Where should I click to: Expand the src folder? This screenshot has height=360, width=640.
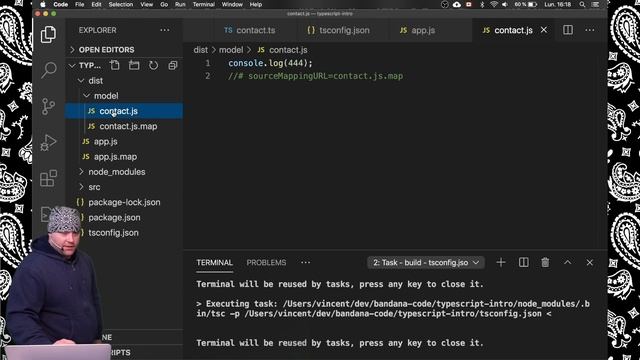click(124, 187)
